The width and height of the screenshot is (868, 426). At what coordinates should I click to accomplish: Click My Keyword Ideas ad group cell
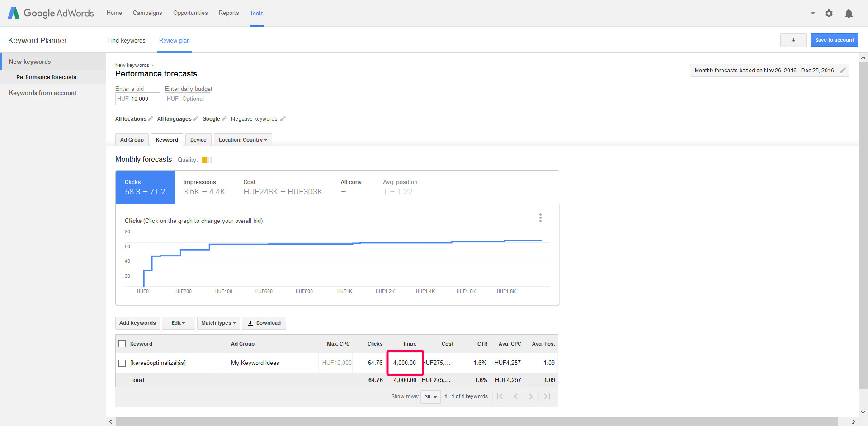coord(255,363)
